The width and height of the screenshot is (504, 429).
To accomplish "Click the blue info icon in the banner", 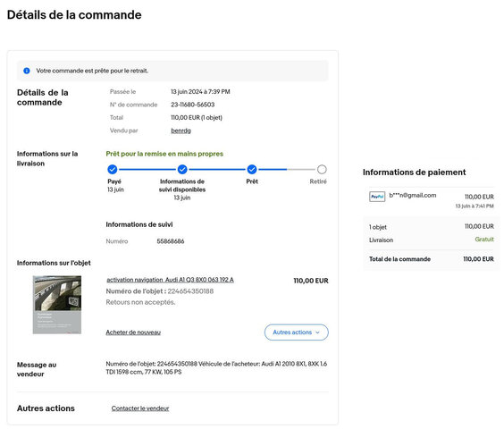I will tap(27, 71).
